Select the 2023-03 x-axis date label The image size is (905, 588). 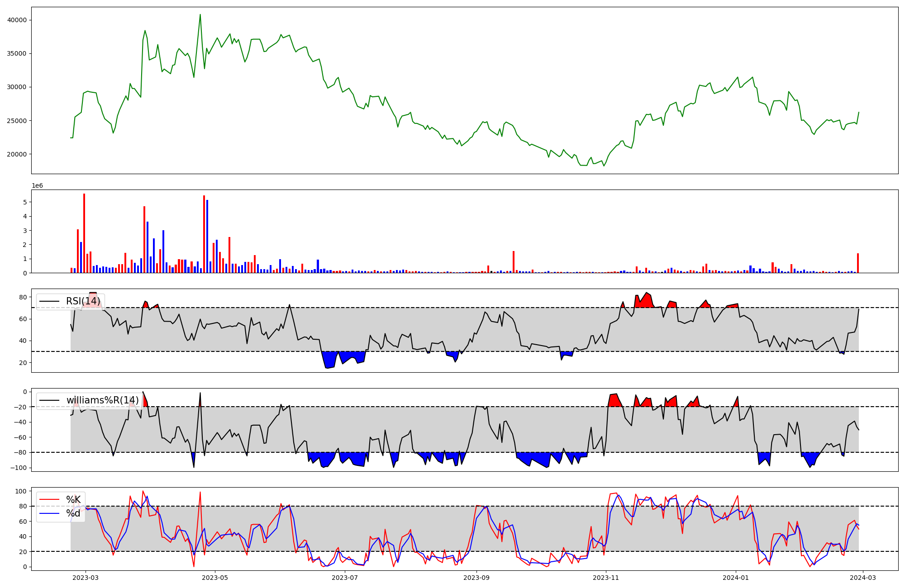[85, 578]
